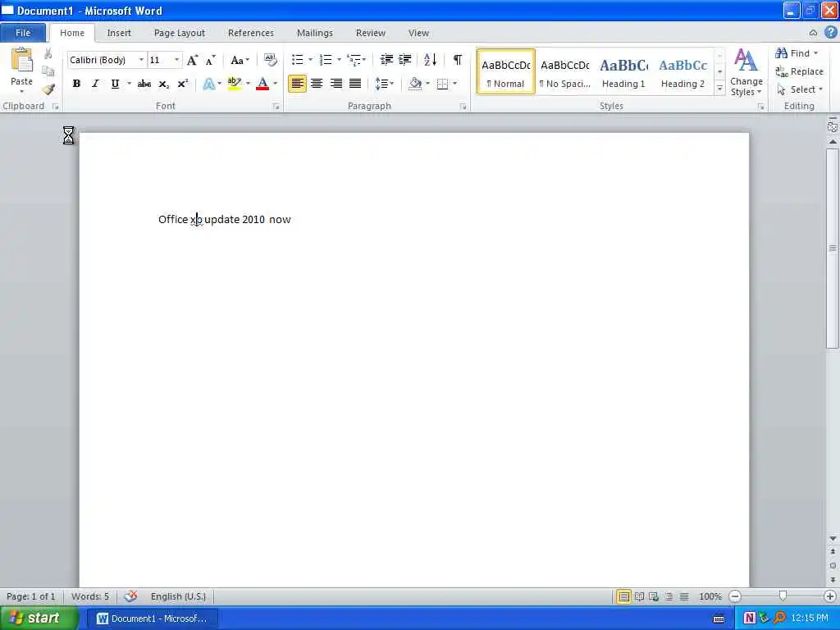This screenshot has height=630, width=840.
Task: Open the Change Case dropdown
Action: pos(240,60)
